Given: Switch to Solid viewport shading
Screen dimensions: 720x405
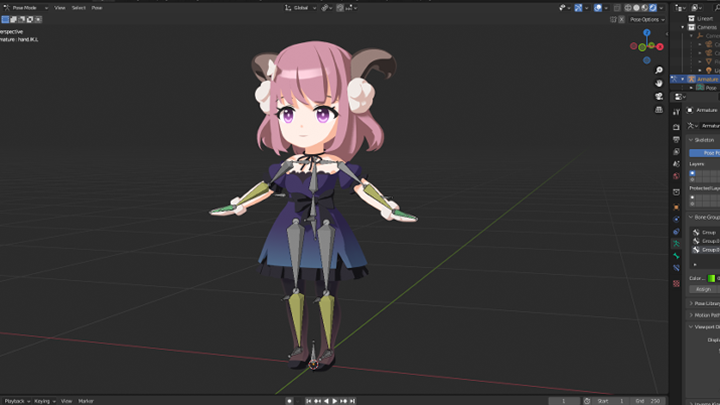Looking at the screenshot, I should tap(636, 8).
